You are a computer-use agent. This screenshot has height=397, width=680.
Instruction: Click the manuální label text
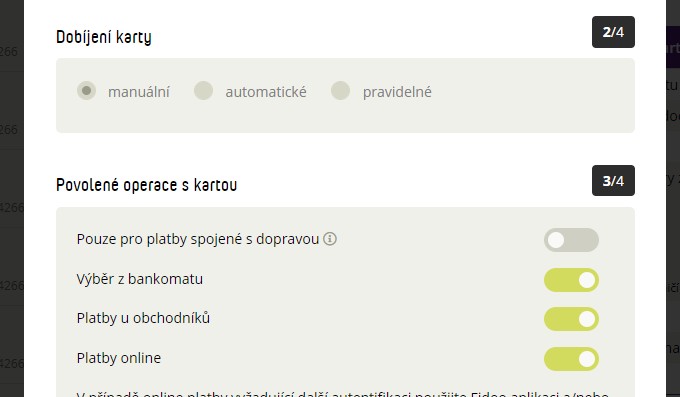139,92
